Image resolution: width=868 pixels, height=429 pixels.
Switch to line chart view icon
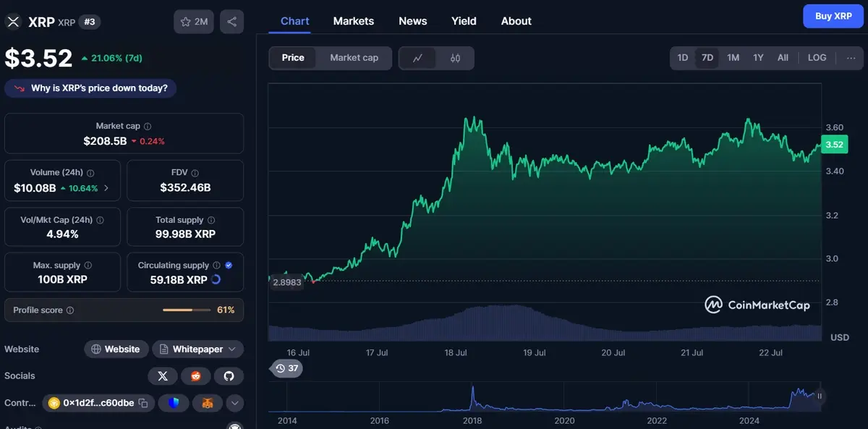tap(417, 58)
